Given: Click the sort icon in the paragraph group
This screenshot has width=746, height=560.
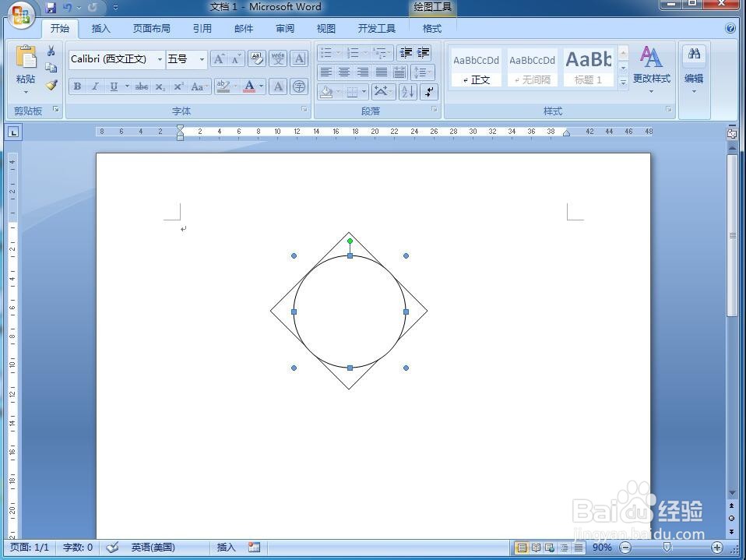Looking at the screenshot, I should (x=406, y=92).
